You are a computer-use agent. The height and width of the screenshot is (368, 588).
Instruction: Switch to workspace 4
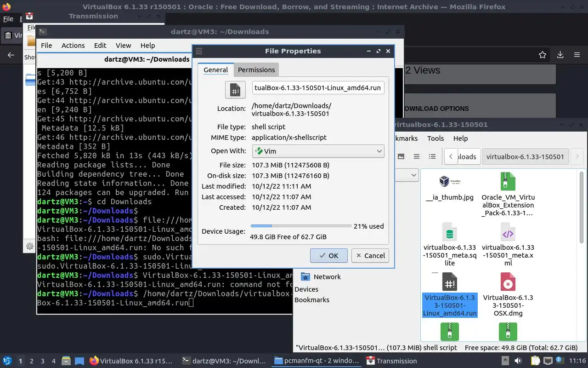[x=53, y=361]
